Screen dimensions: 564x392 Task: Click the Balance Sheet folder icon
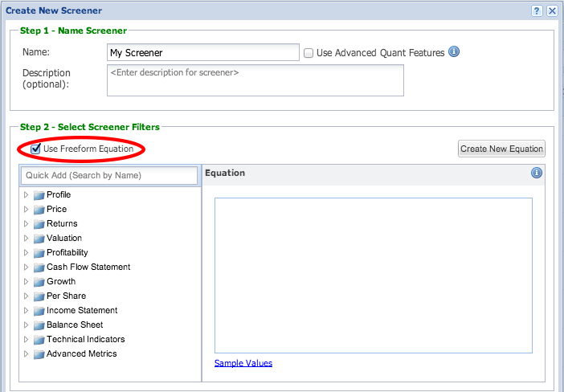point(39,325)
